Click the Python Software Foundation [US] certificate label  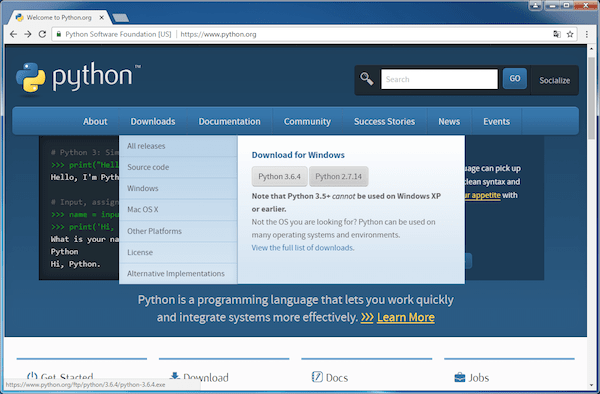point(118,34)
